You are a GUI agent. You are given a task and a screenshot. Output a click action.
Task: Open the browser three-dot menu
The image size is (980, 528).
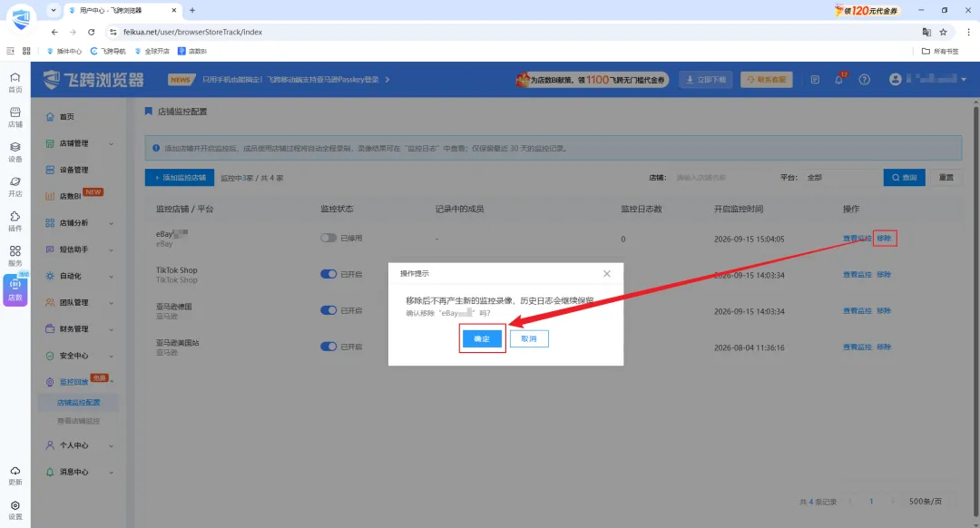tap(969, 32)
